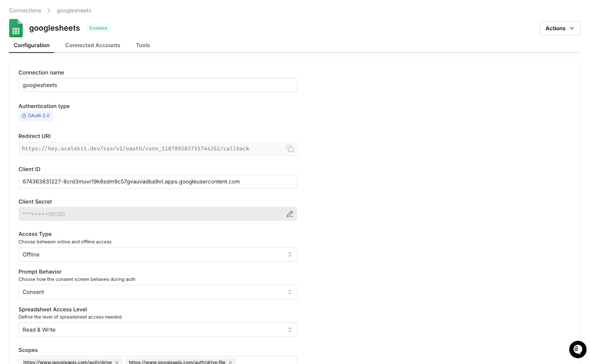The image size is (590, 364).
Task: Expand the Spreadsheet Access Level dropdown
Action: coord(158,330)
